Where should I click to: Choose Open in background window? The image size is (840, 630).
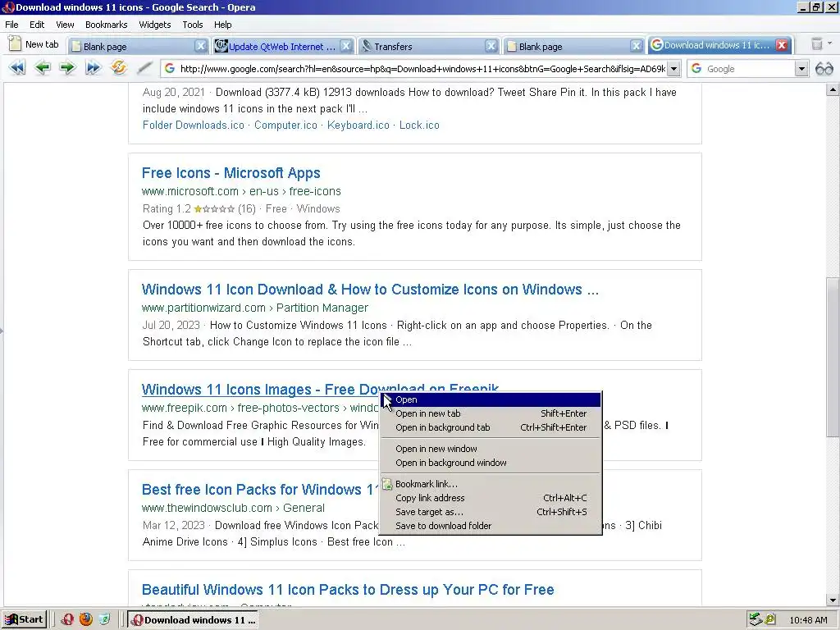click(x=491, y=463)
